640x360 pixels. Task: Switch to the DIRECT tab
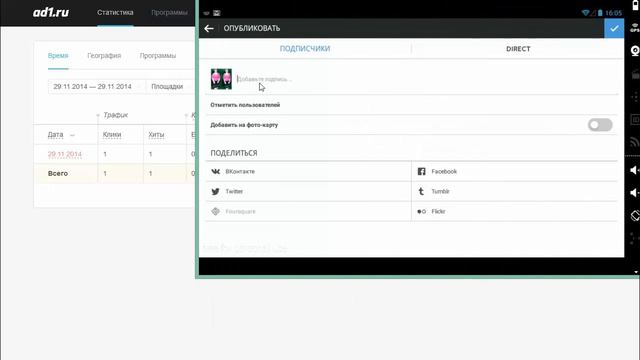pyautogui.click(x=518, y=49)
